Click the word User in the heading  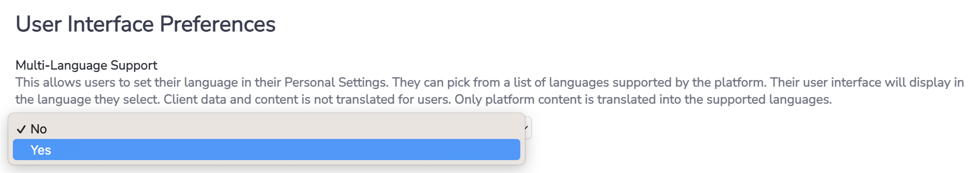39,24
